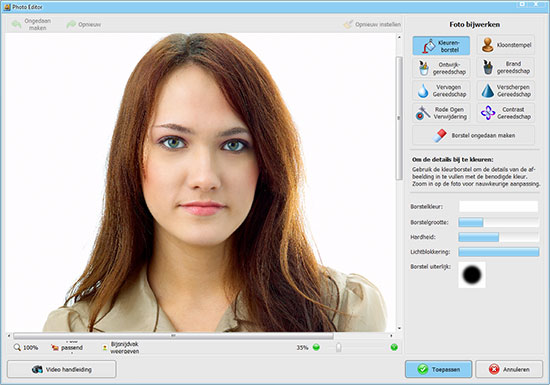The width and height of the screenshot is (550, 385).
Task: Pick the Contrast Gereedschap tool
Action: 506,113
